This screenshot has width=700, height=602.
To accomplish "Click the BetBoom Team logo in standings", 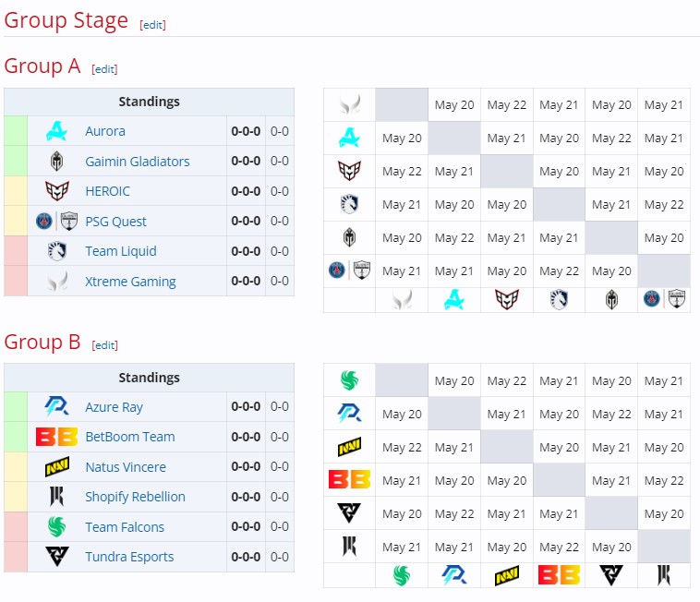I will pyautogui.click(x=56, y=437).
